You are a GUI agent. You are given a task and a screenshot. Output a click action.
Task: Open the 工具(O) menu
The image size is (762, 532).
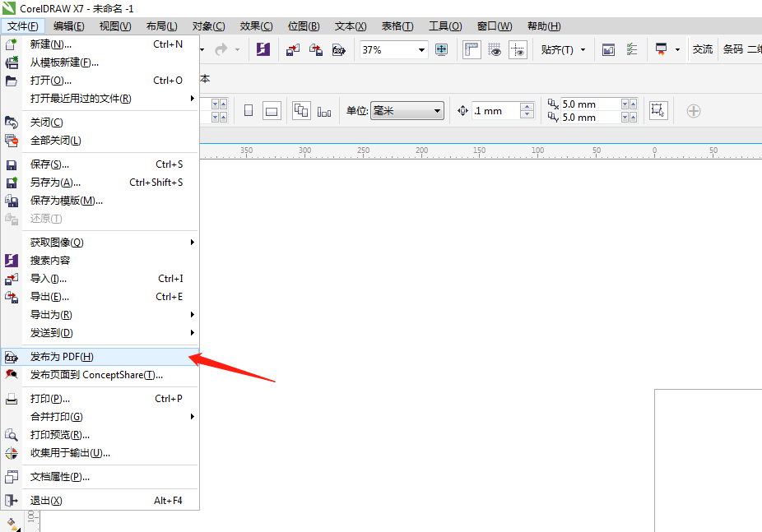tap(445, 26)
